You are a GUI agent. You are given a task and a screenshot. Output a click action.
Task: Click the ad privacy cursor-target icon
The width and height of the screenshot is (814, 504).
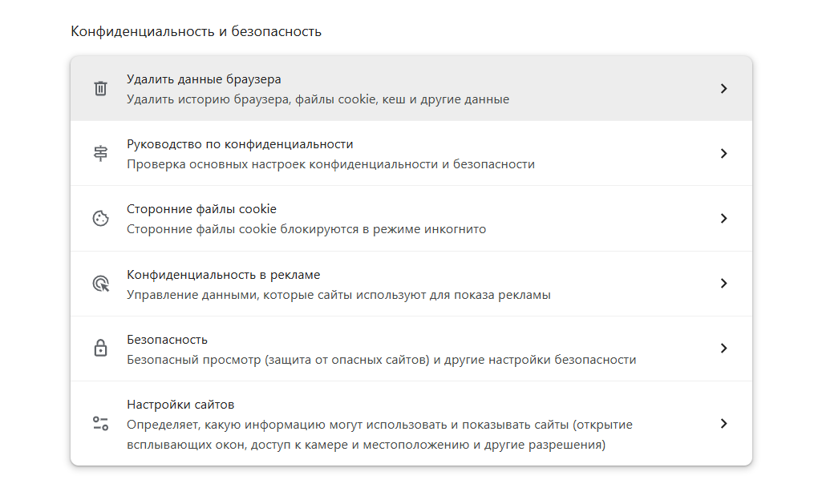coord(100,283)
